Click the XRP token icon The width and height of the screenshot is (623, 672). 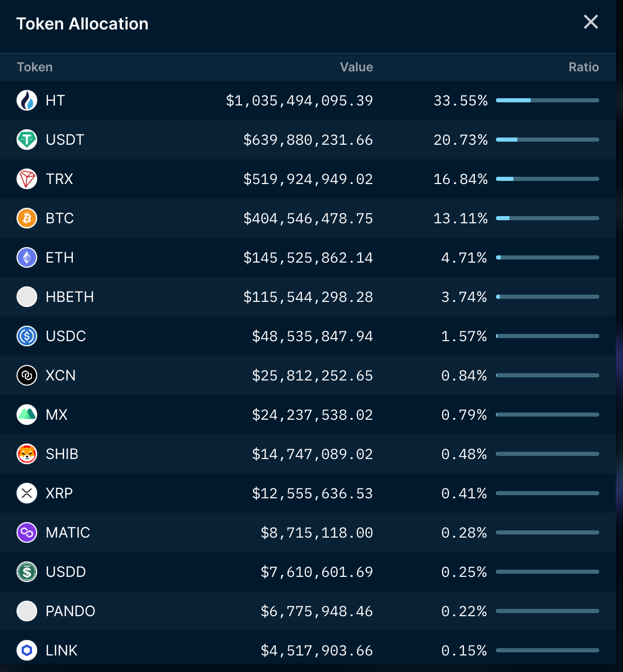[x=27, y=493]
